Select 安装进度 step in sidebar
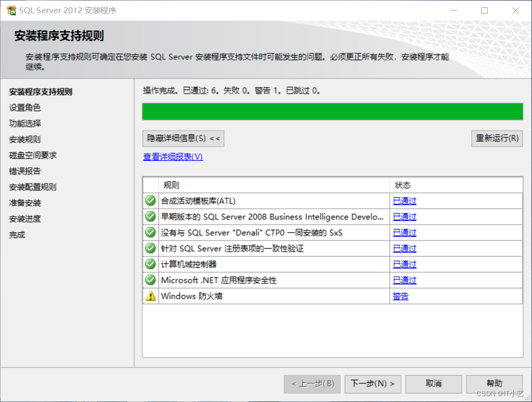 point(25,219)
